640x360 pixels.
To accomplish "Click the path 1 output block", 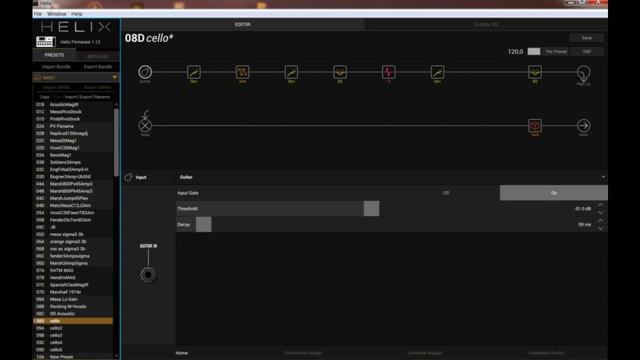I will [x=583, y=73].
